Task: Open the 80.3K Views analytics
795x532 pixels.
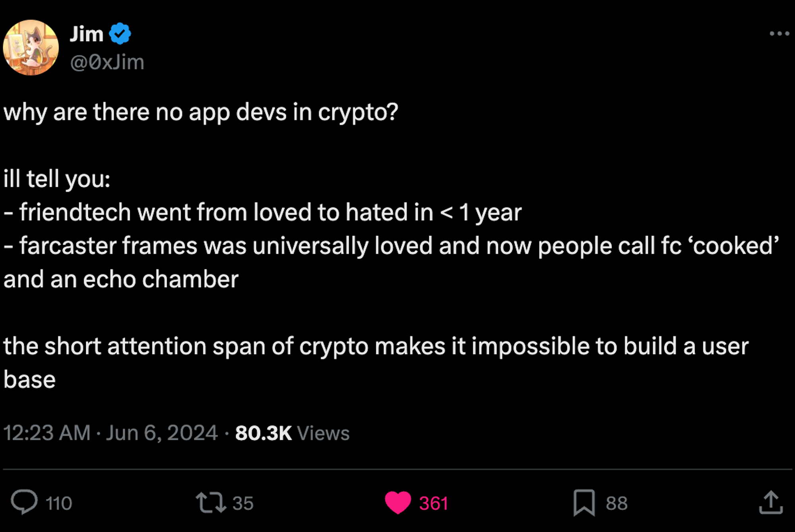Action: pos(292,433)
